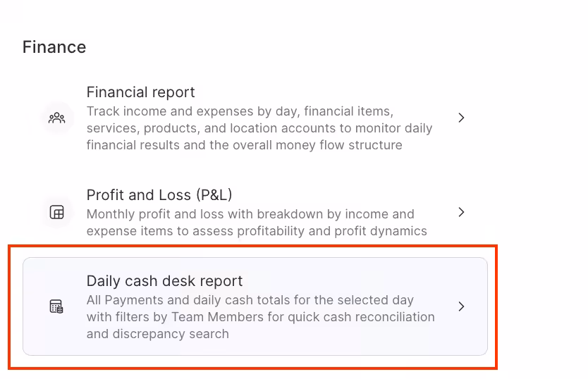Image resolution: width=588 pixels, height=379 pixels.
Task: Click the Daily cash desk calculator icon
Action: click(56, 306)
